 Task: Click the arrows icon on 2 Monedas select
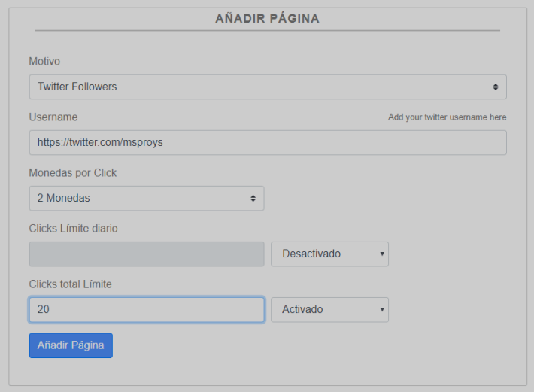253,198
